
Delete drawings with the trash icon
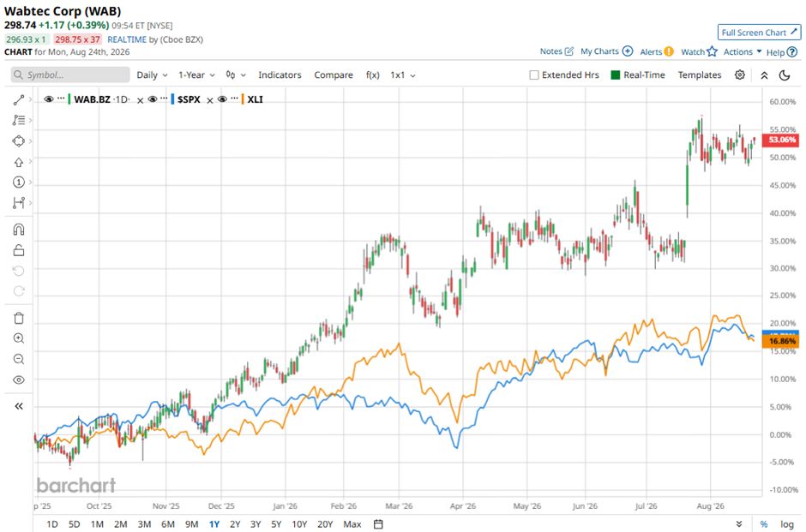coord(19,318)
